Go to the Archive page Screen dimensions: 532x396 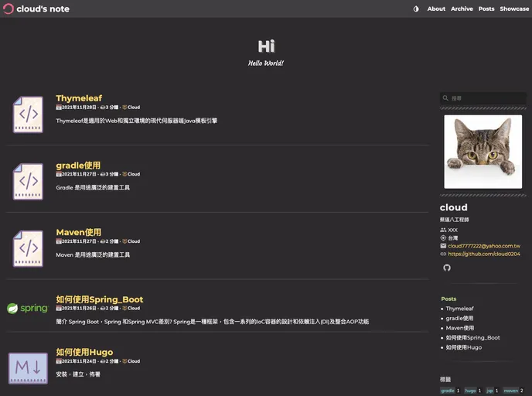point(462,9)
